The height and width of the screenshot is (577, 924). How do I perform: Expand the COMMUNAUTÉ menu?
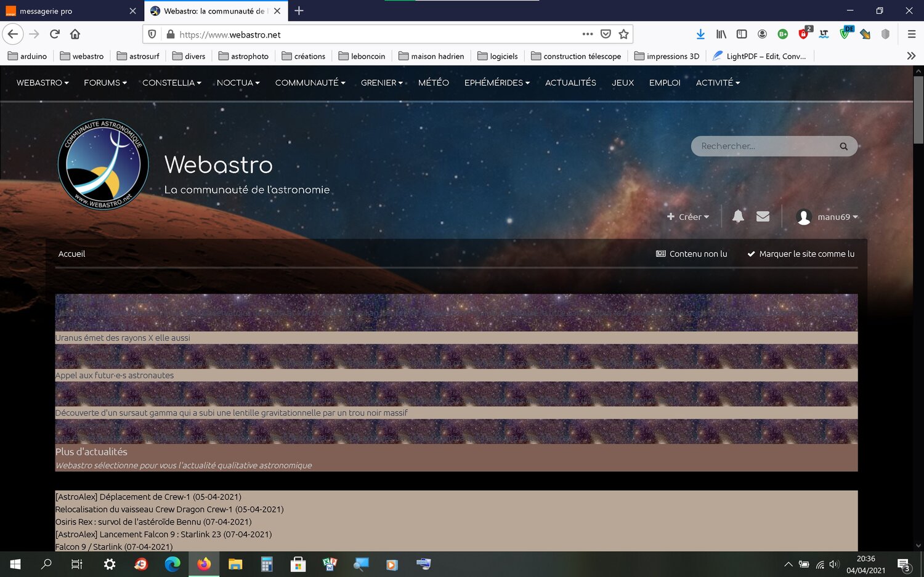310,83
